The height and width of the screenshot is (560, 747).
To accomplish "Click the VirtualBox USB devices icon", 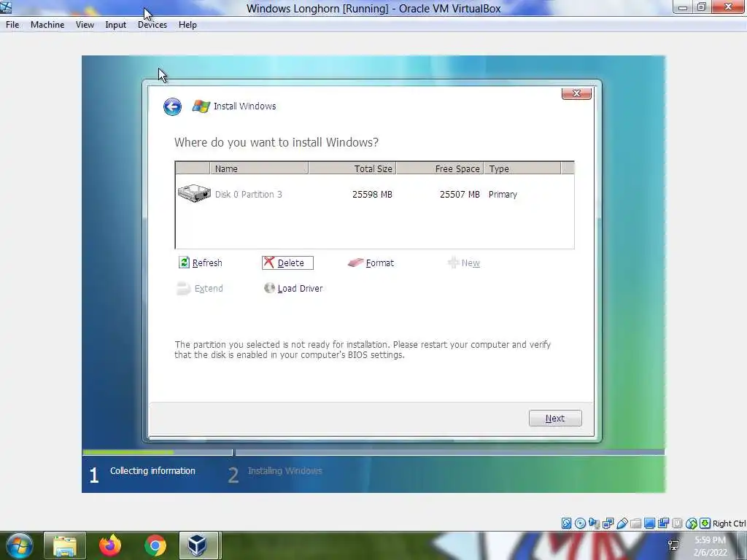I will (622, 524).
